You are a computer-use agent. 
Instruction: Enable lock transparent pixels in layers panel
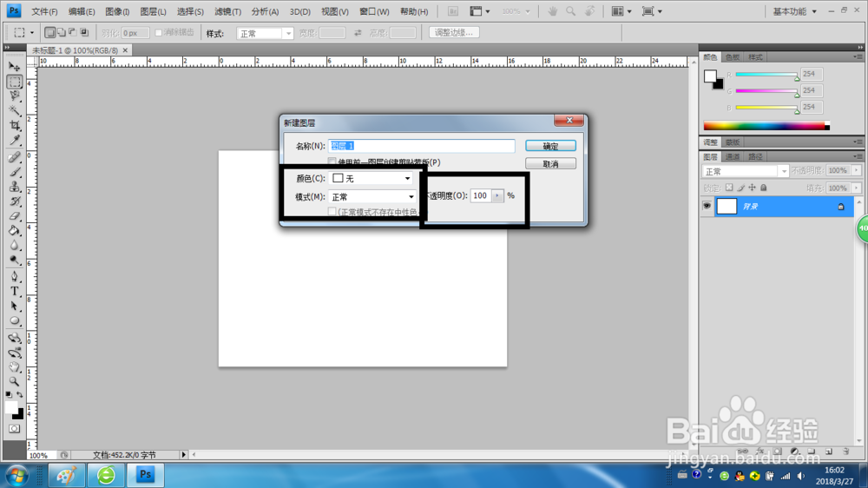coord(729,188)
